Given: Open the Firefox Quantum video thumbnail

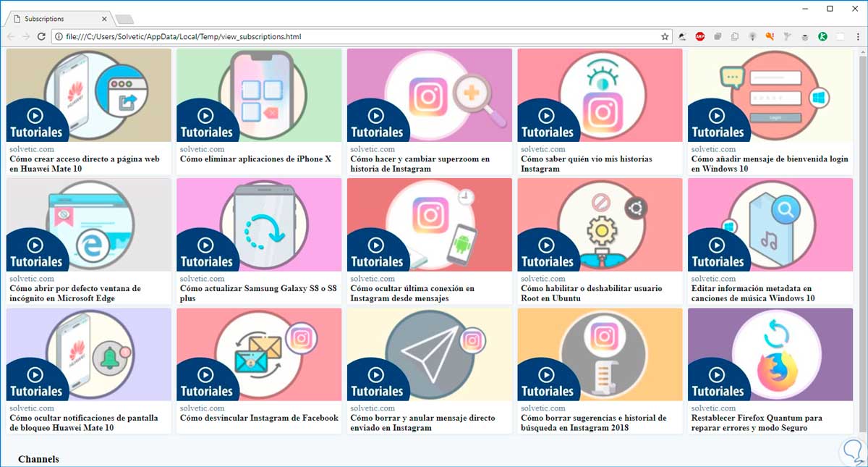Looking at the screenshot, I should pyautogui.click(x=770, y=354).
